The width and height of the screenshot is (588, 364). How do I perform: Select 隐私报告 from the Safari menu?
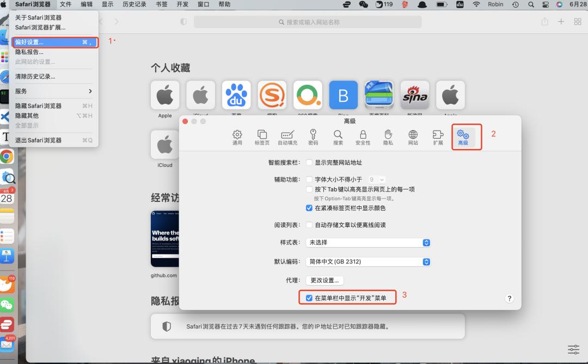coord(30,52)
